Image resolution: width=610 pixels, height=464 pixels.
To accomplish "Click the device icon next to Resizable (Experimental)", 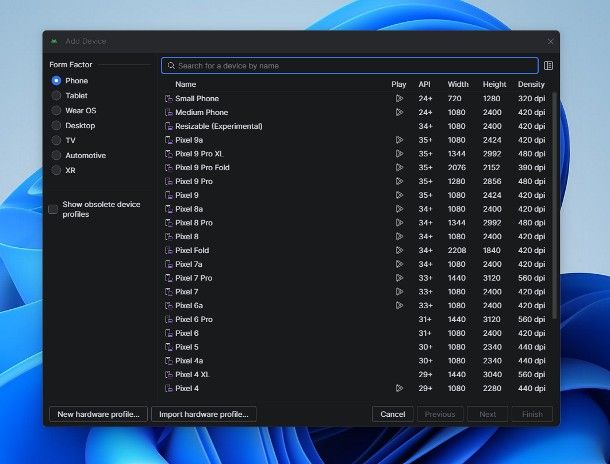I will pos(168,126).
